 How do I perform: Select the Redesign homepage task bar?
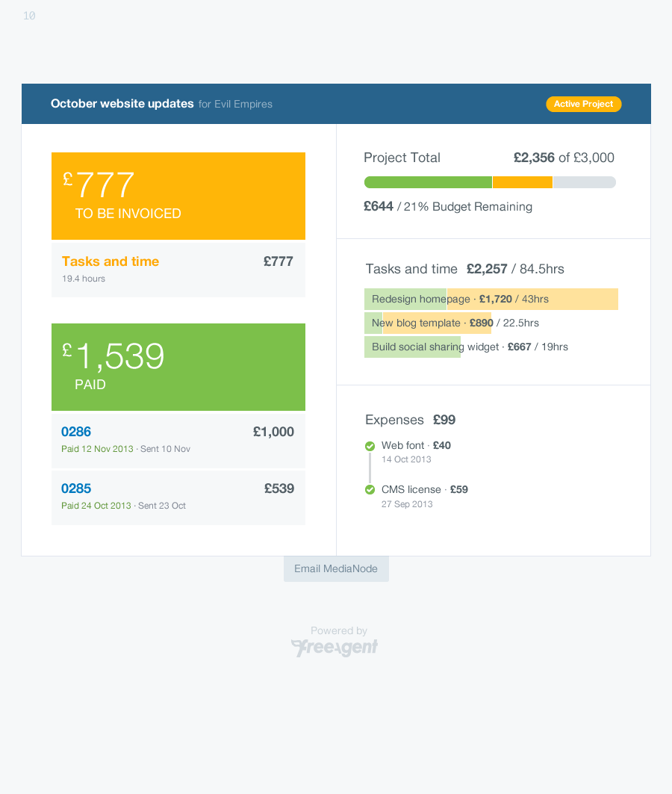[x=491, y=299]
